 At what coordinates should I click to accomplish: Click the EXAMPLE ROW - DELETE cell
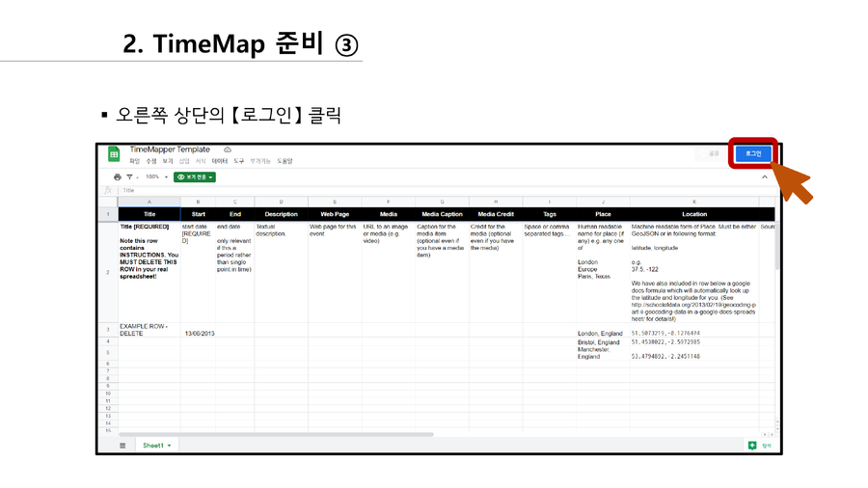149,330
